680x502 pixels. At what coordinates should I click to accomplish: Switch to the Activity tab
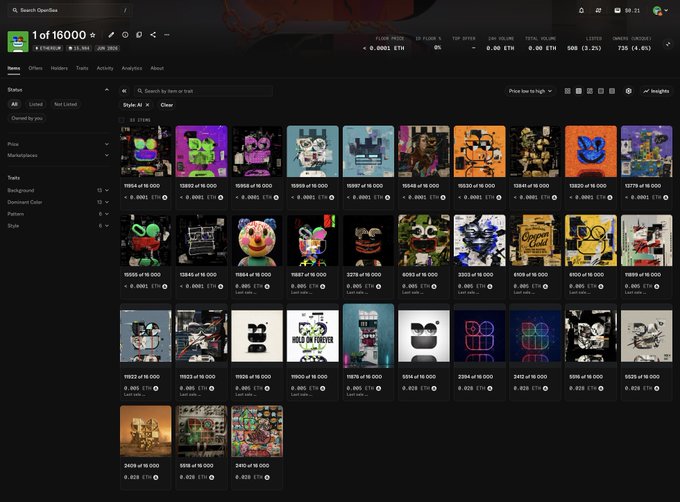[x=105, y=68]
